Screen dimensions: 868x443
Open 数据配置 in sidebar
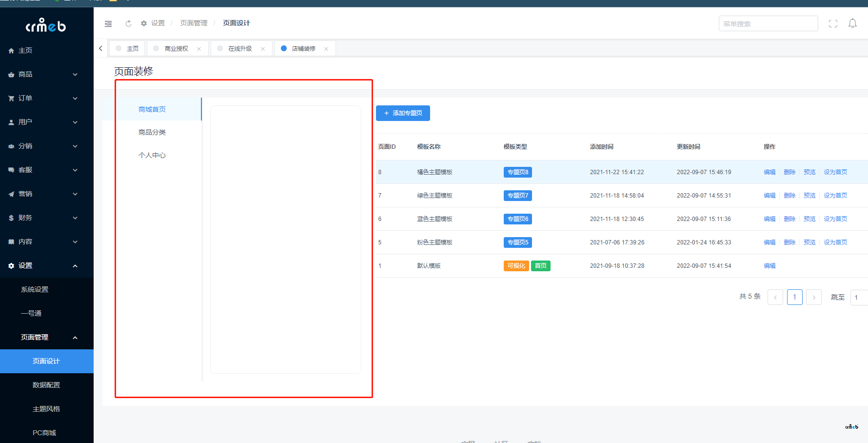coord(46,385)
